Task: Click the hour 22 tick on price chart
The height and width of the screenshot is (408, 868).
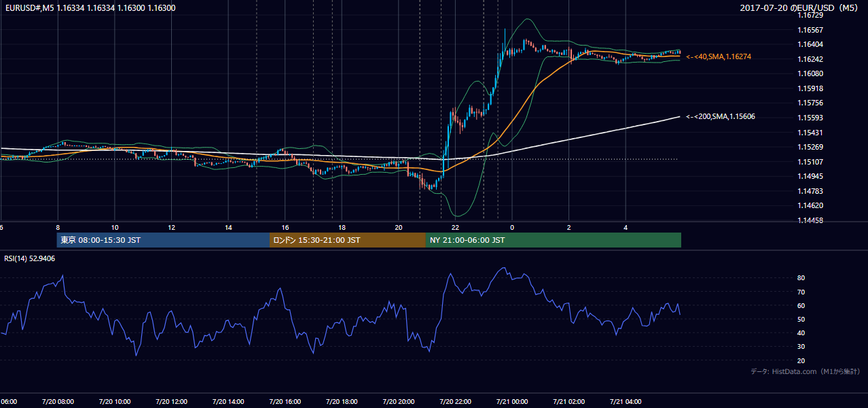Action: click(x=456, y=228)
